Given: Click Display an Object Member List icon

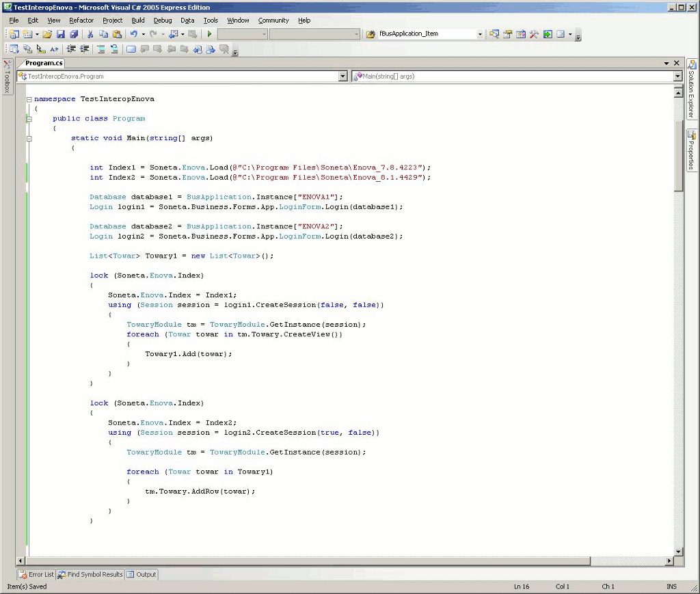Looking at the screenshot, I should (x=14, y=49).
